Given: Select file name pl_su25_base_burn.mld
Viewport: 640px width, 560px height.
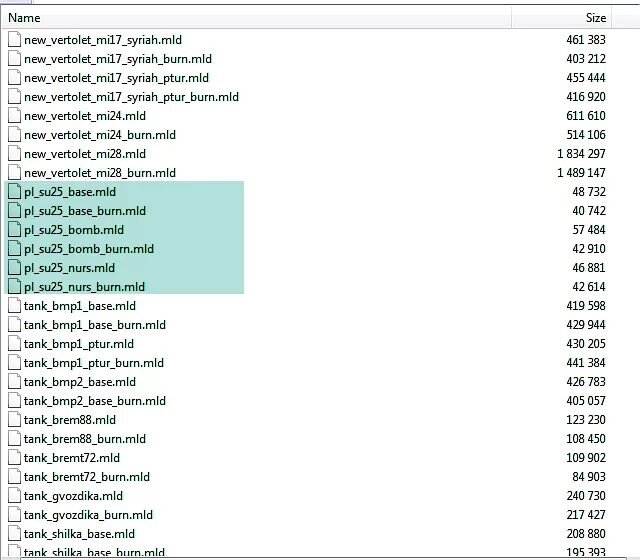Looking at the screenshot, I should [x=85, y=211].
